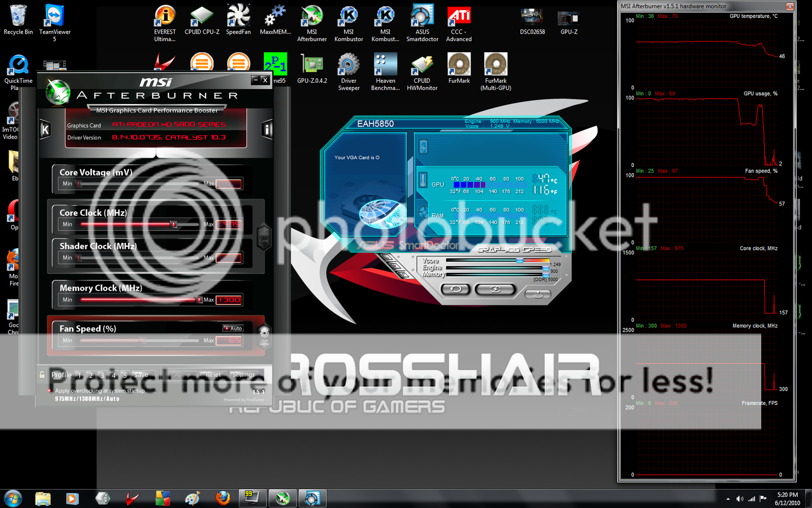812x508 pixels.
Task: Open EVEREST Ultimate desktop shortcut
Action: tap(165, 23)
